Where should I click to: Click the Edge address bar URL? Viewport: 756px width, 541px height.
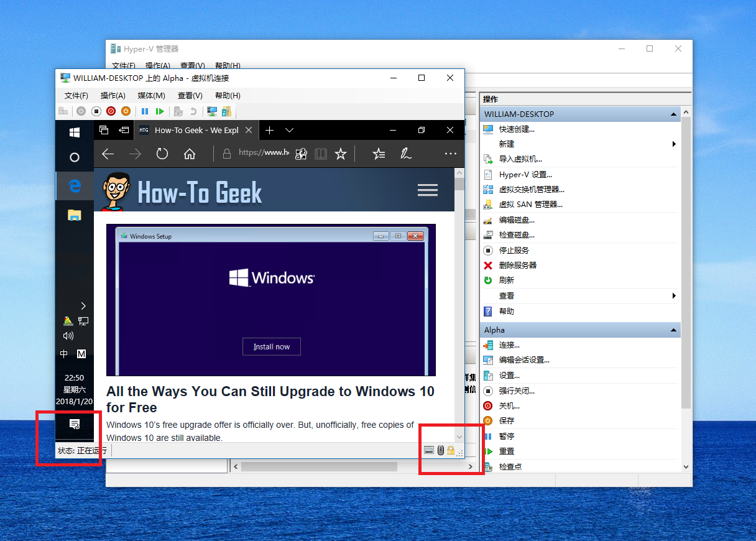264,153
